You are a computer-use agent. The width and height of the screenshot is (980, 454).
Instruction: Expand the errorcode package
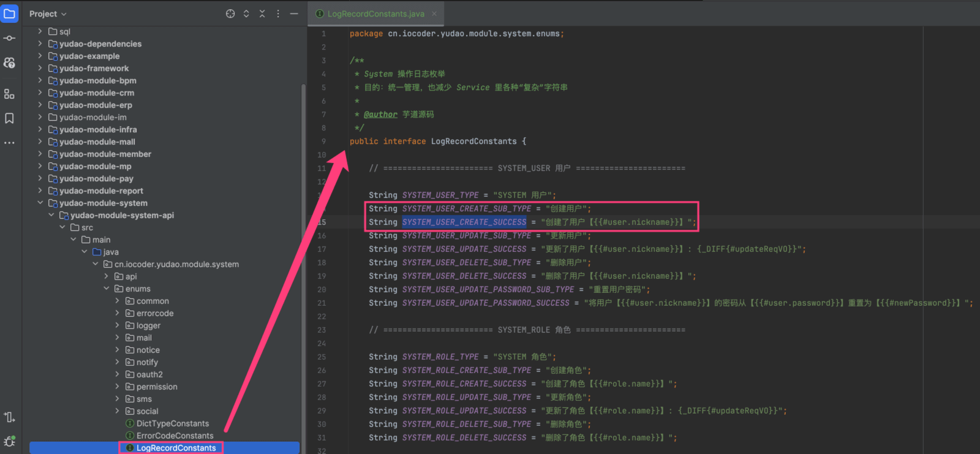coord(118,313)
